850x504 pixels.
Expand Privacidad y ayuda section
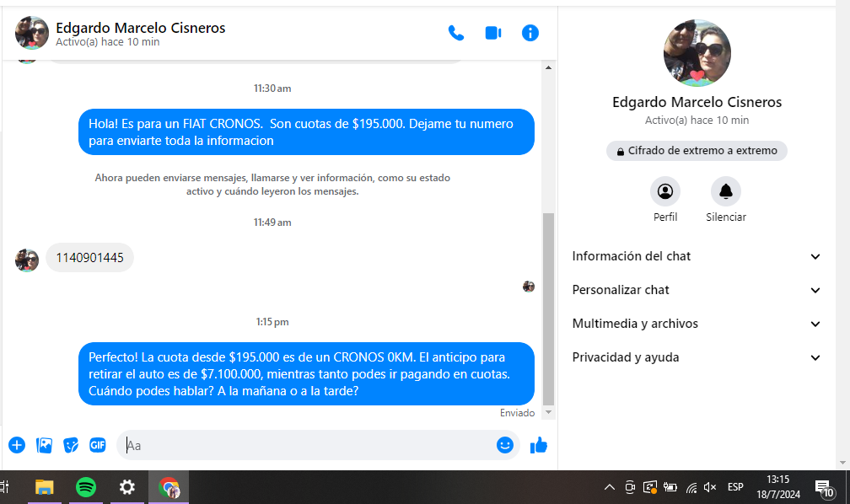[697, 357]
